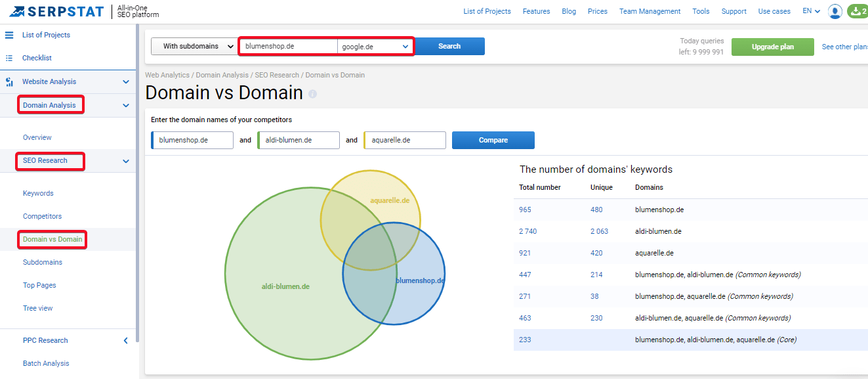Open Tree view in the sidebar
The width and height of the screenshot is (868, 379).
37,308
